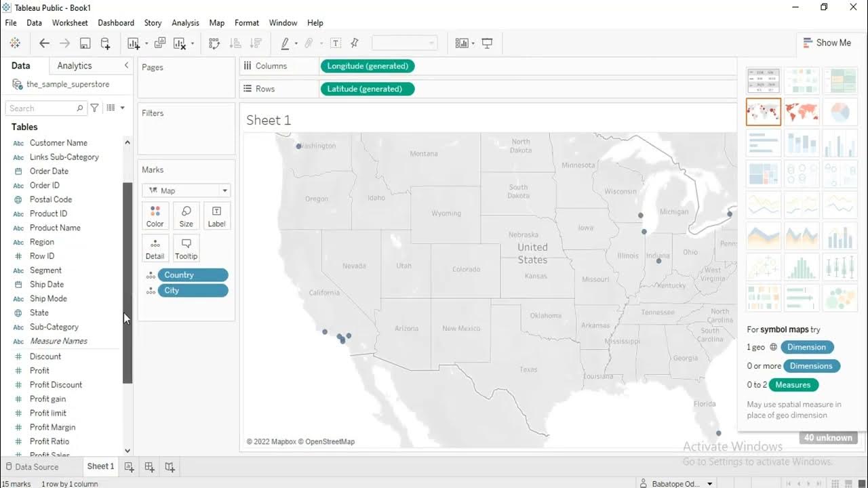
Task: Click the filter fields funnel icon
Action: click(x=95, y=108)
